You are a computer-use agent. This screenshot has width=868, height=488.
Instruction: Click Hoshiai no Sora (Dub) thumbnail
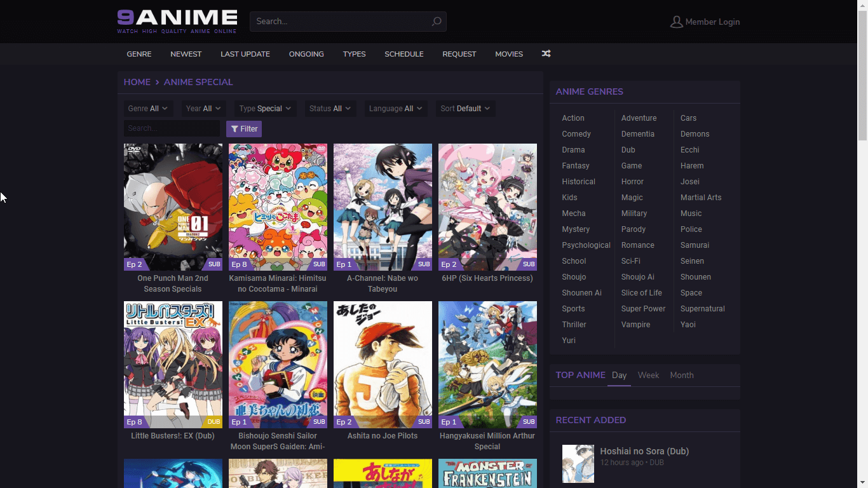578,464
